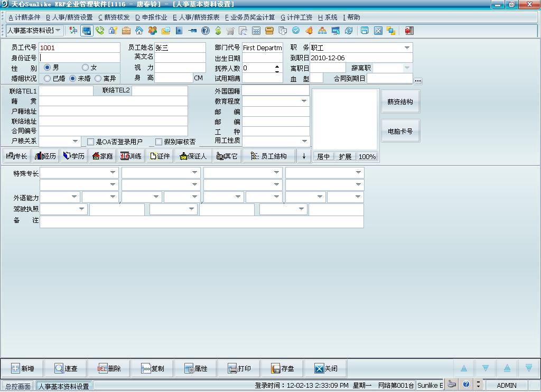Click the help icon in status bar
Image resolution: width=541 pixels, height=392 pixels.
(x=466, y=384)
